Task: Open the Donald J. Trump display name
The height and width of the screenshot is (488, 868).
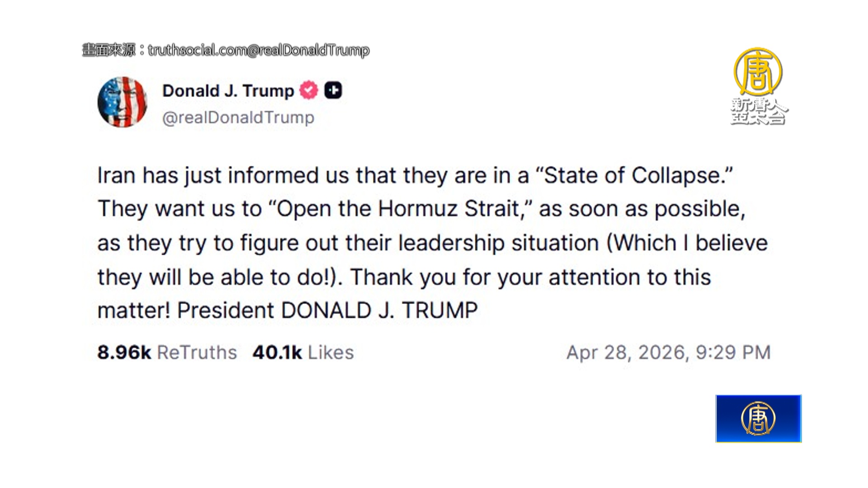Action: point(228,91)
